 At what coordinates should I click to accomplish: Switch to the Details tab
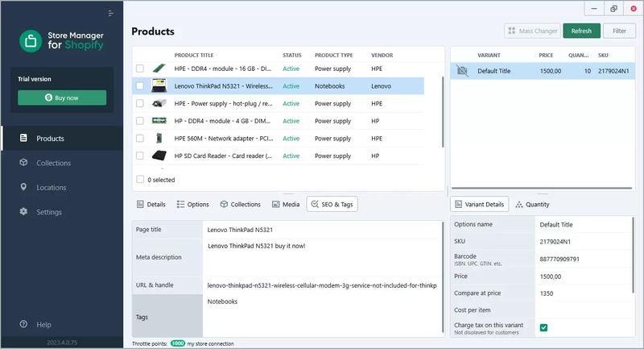coord(151,204)
